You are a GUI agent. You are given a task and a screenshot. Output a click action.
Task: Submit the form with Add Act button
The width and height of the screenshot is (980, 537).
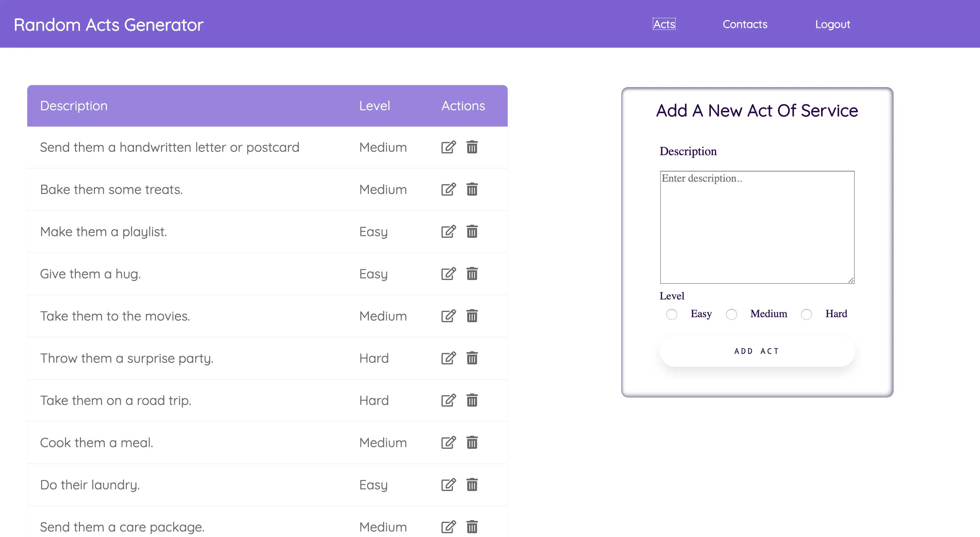[757, 351]
